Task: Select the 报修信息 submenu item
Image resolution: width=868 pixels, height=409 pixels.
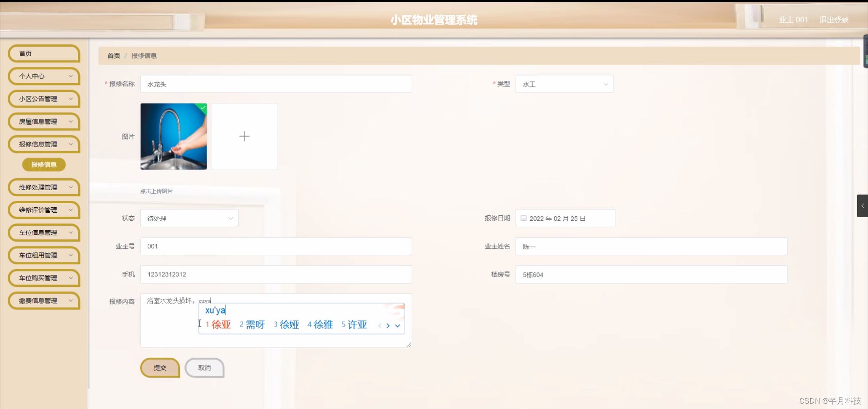Action: [43, 165]
